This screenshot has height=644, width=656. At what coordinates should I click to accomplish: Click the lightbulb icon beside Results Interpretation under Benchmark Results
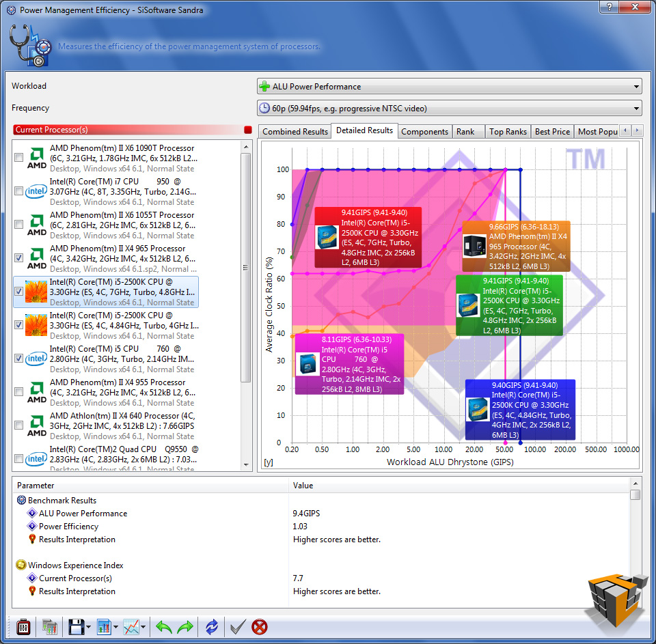click(x=32, y=539)
